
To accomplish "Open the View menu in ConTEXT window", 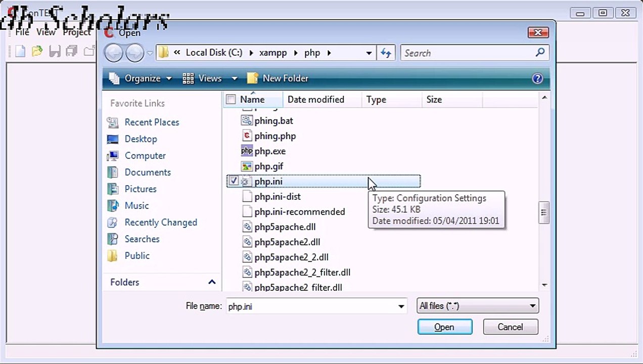I will pos(45,32).
